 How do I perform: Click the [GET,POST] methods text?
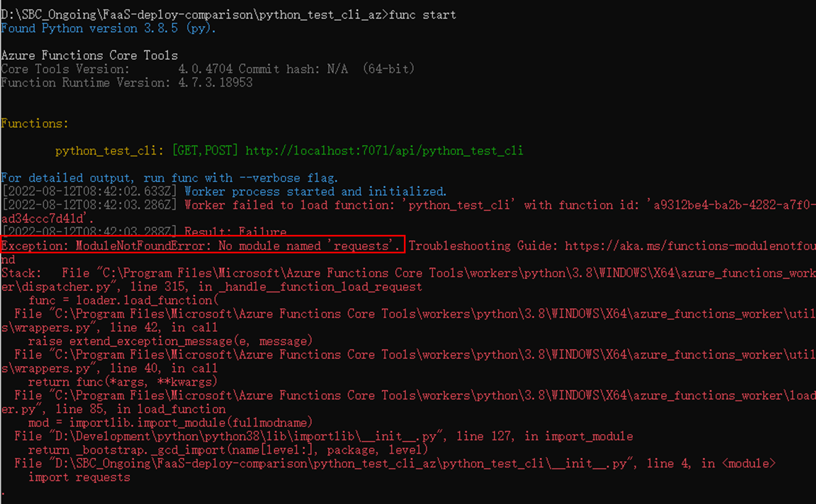point(205,151)
